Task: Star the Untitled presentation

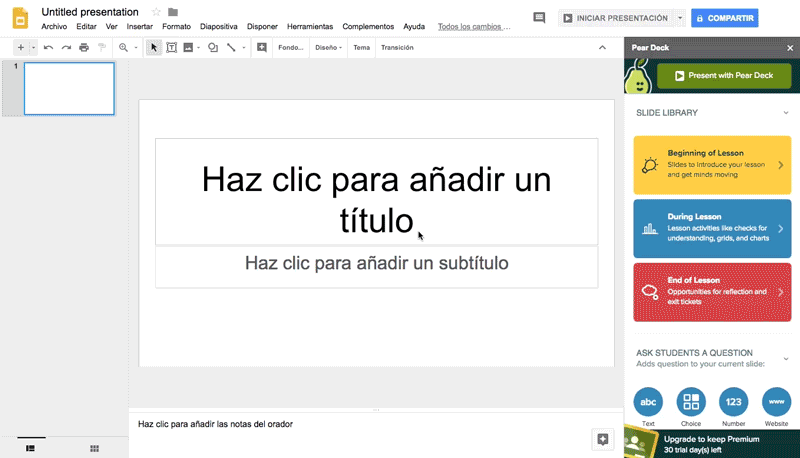Action: (x=156, y=12)
